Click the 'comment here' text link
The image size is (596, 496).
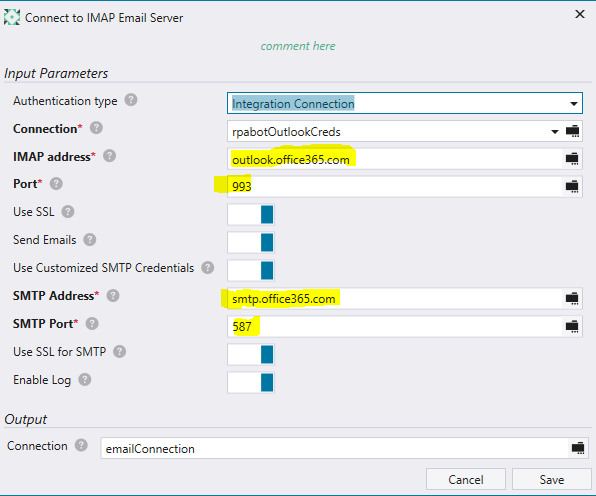click(298, 46)
